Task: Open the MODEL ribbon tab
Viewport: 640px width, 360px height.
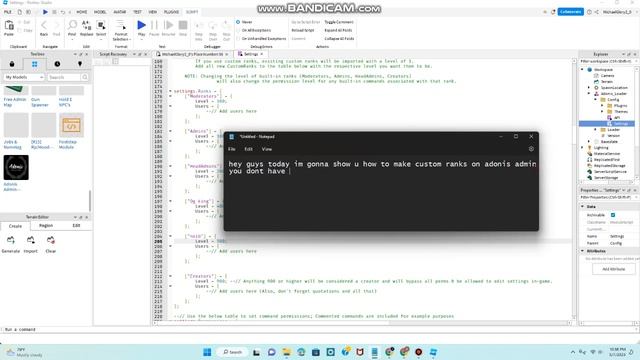Action: point(100,12)
